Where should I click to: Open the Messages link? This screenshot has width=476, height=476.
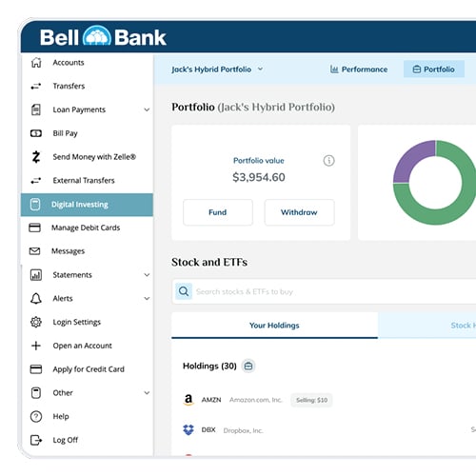pos(68,251)
